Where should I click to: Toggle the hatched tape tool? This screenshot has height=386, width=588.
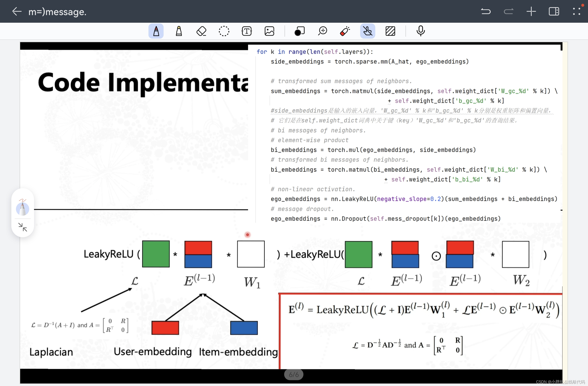click(x=390, y=31)
